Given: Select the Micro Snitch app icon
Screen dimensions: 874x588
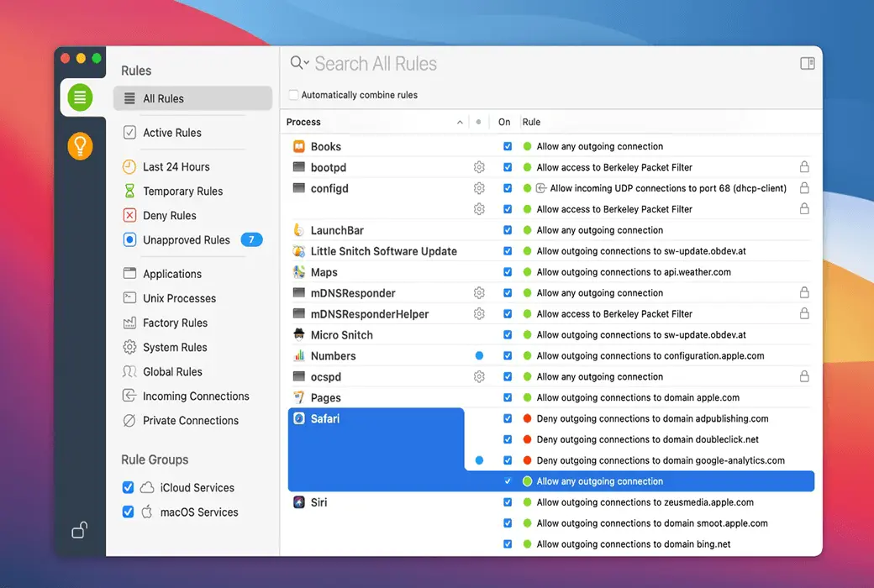Looking at the screenshot, I should pos(299,334).
